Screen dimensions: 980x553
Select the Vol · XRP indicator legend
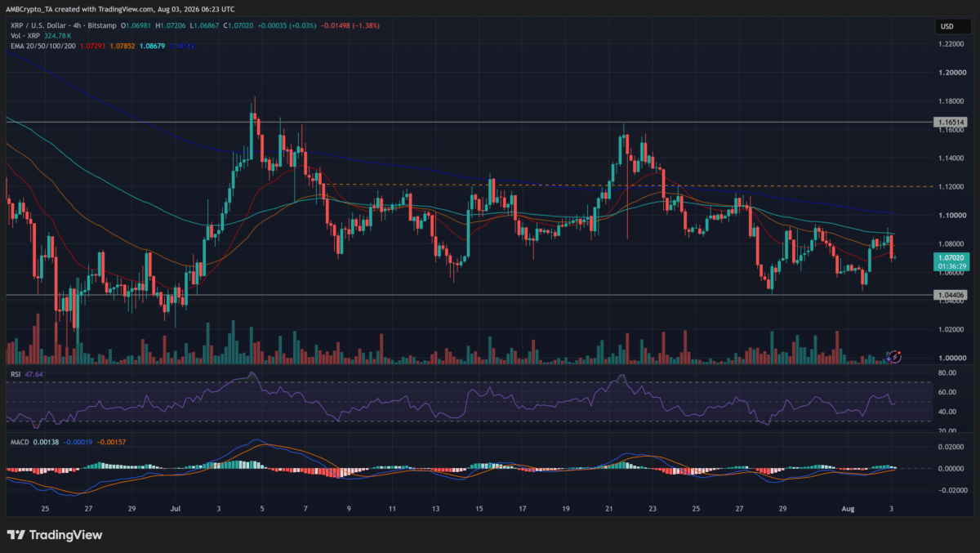click(x=24, y=36)
